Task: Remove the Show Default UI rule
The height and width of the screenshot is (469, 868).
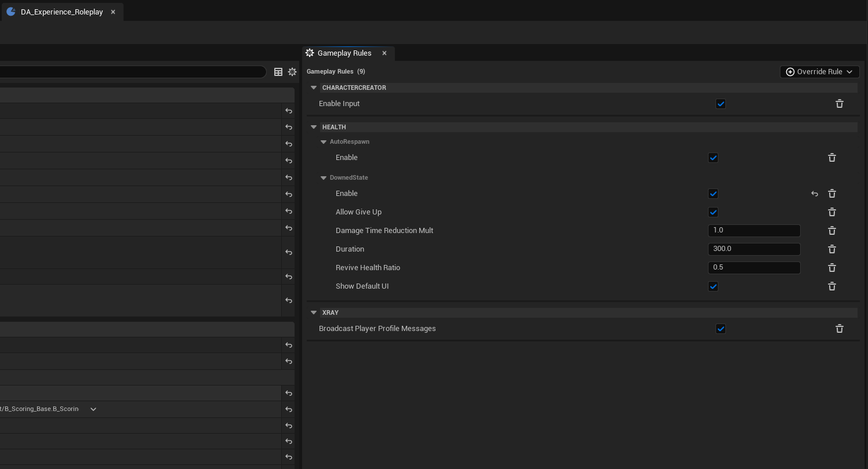Action: point(831,286)
